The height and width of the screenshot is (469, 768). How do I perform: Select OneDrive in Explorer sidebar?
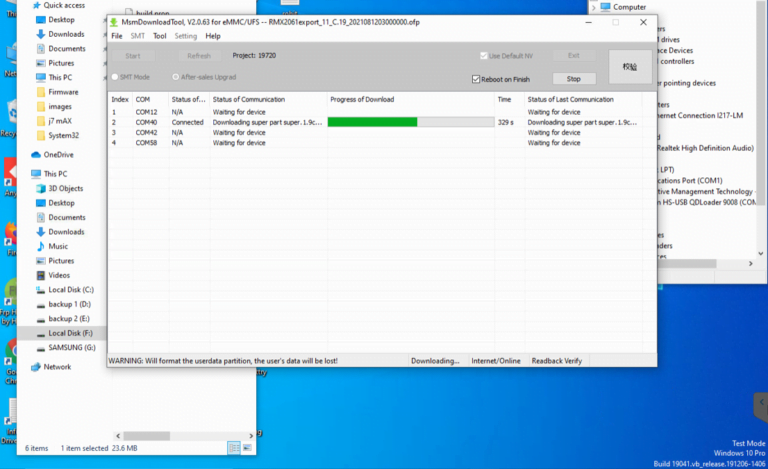[x=58, y=155]
